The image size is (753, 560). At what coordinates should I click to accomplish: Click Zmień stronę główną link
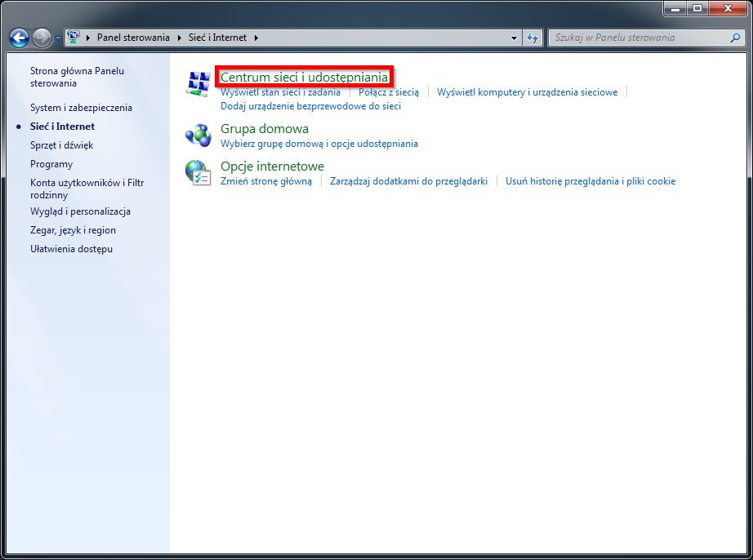266,181
